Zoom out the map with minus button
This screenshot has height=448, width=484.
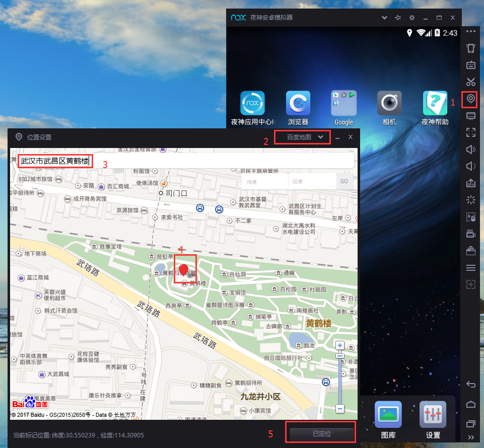pos(340,409)
